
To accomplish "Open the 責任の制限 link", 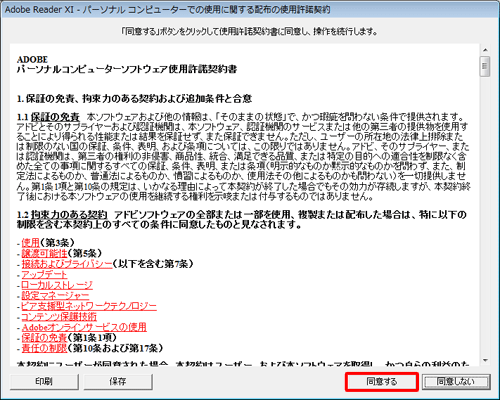I will click(44, 348).
